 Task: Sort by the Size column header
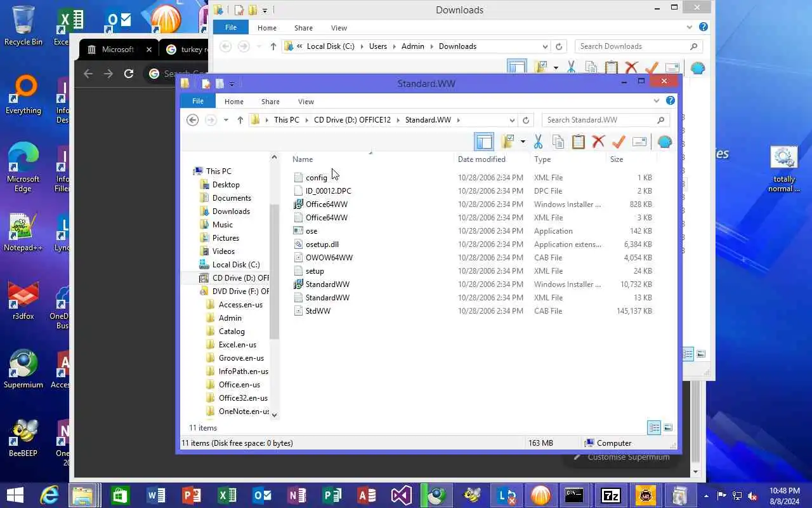coord(617,159)
